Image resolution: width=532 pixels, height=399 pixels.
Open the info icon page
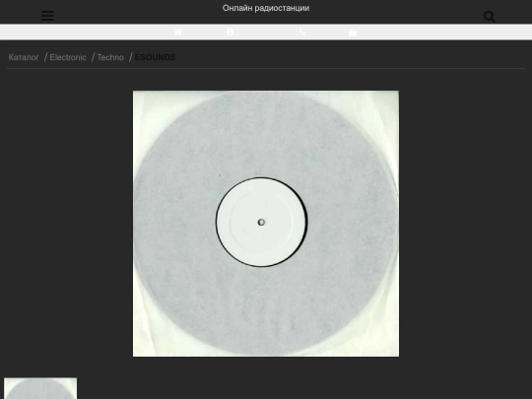[x=230, y=32]
